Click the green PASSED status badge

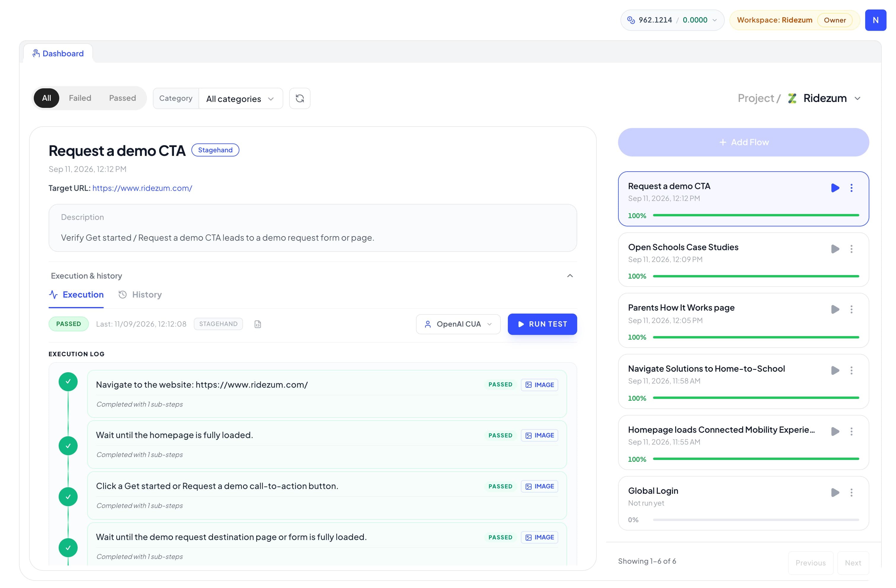pyautogui.click(x=68, y=324)
